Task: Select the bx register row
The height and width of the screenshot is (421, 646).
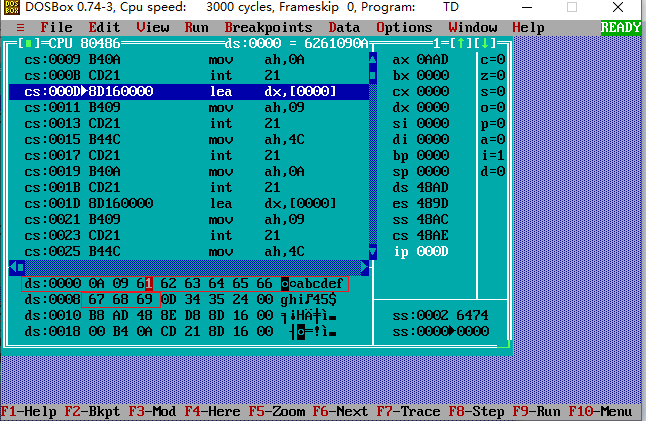Action: (421, 75)
